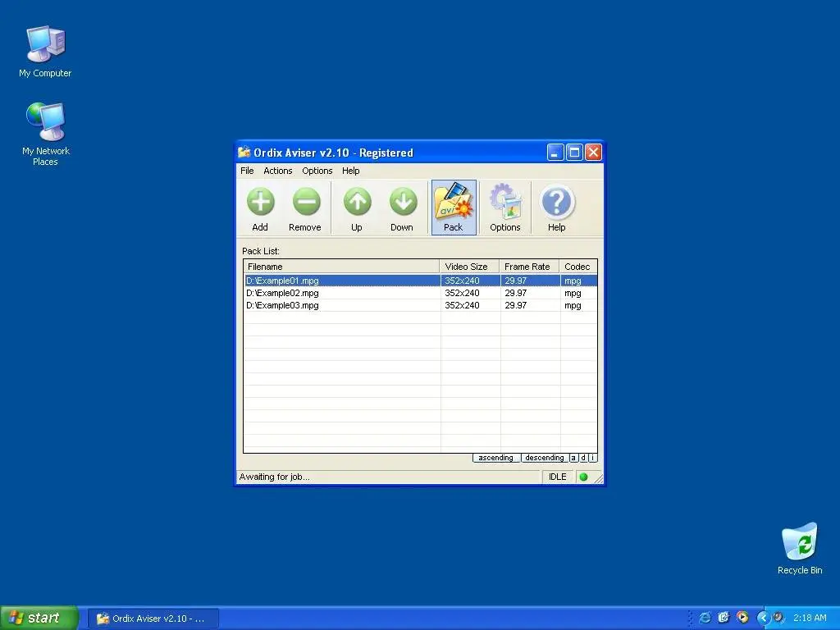
Task: Click the 'Awaiting for job...' status text
Action: coord(274,477)
